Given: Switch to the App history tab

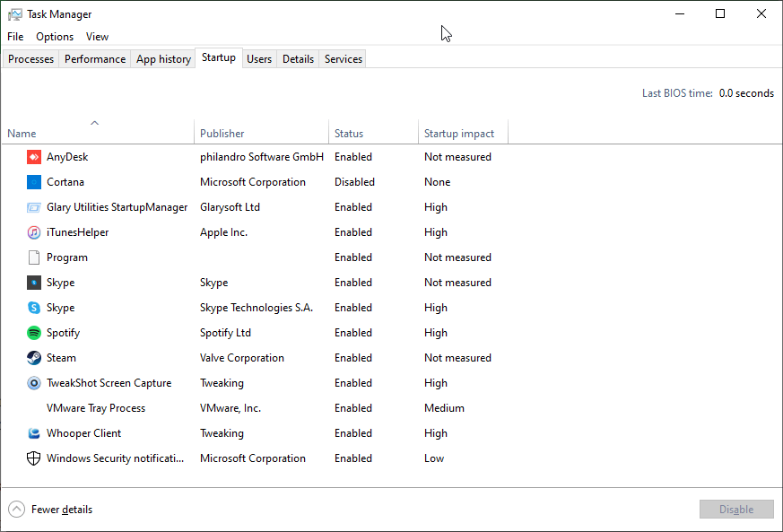Looking at the screenshot, I should pyautogui.click(x=163, y=59).
